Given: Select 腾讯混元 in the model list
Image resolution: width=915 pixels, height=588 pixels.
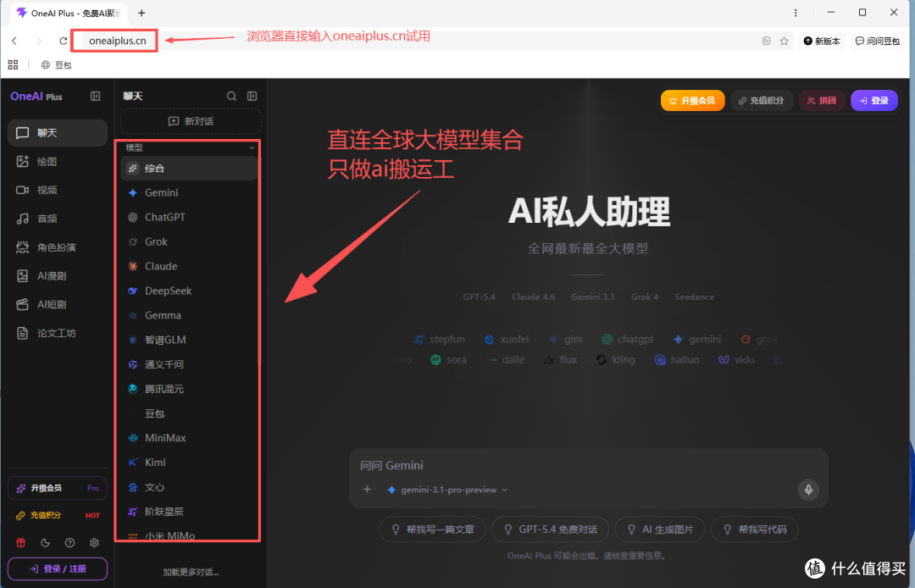Looking at the screenshot, I should [x=189, y=389].
